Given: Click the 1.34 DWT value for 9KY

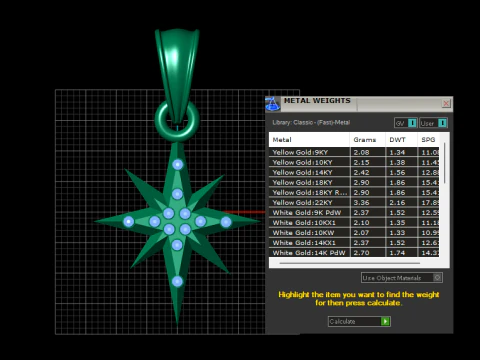Looking at the screenshot, I should coord(397,152).
